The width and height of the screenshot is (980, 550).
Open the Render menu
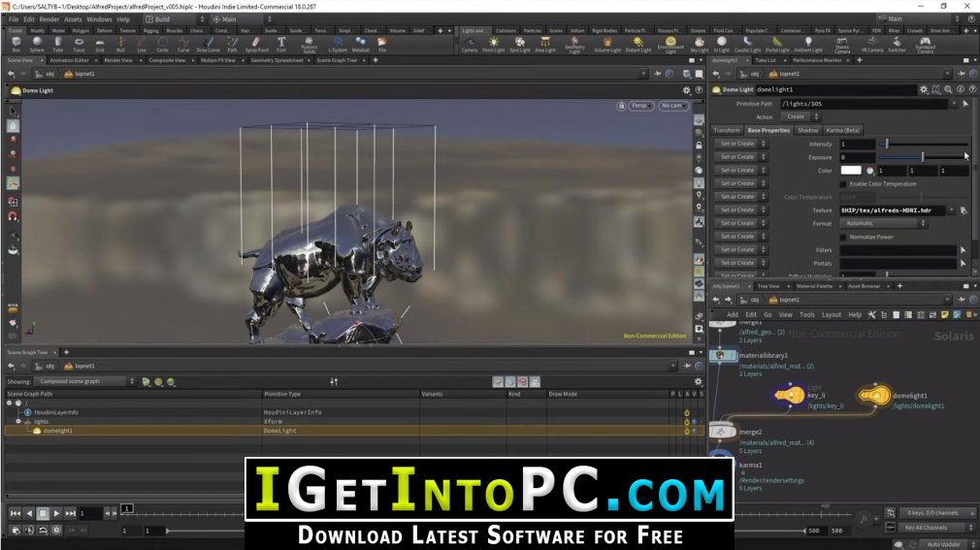(48, 18)
